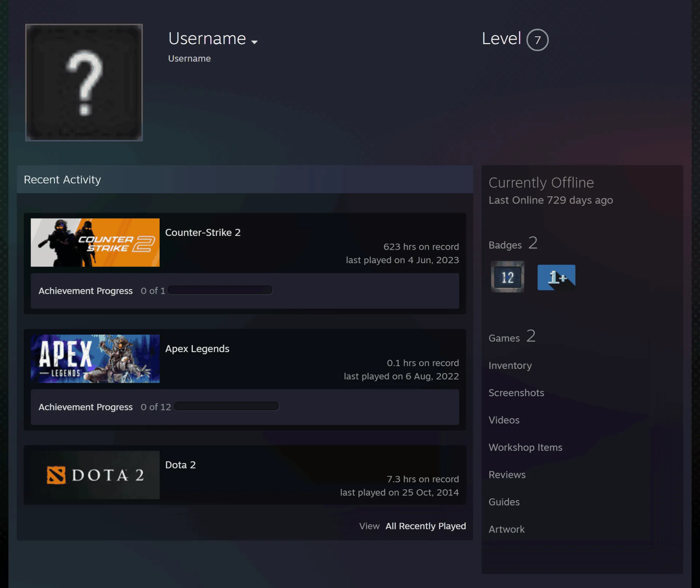Click Apex Legends achievement progress bar

tap(226, 406)
